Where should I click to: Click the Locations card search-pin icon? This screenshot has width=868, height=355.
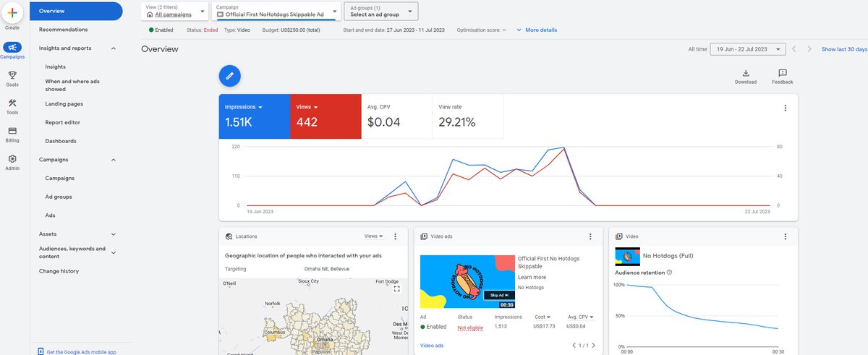[x=229, y=236]
